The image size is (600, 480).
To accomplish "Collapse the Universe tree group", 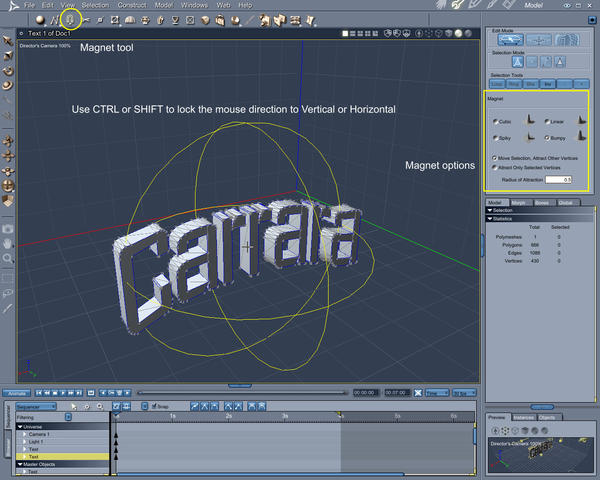I will (20, 427).
